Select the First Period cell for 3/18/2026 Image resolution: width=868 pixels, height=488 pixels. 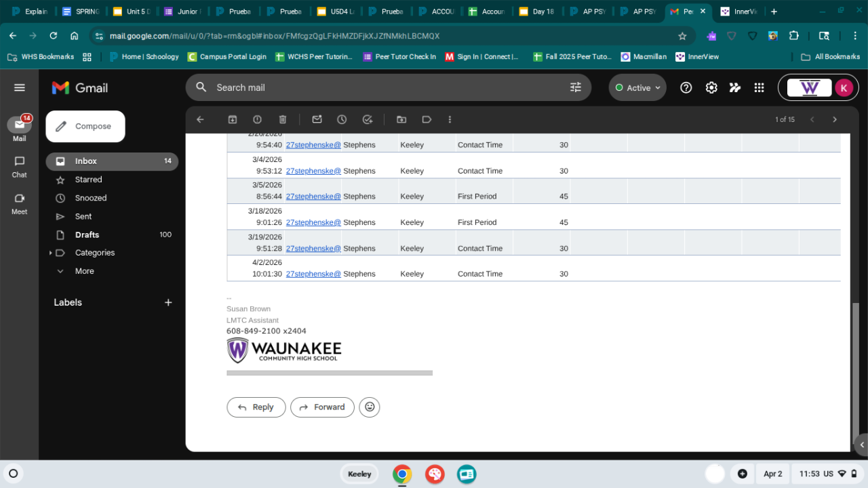(477, 222)
